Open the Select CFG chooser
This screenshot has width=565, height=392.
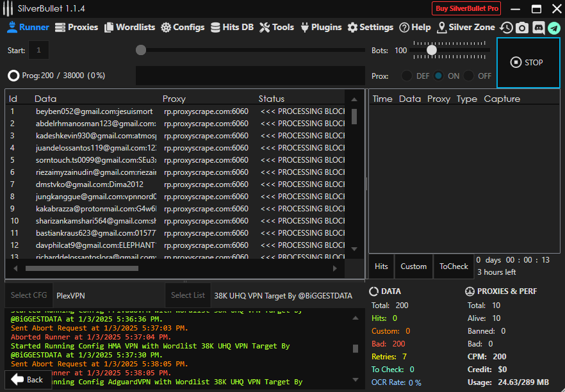point(29,295)
